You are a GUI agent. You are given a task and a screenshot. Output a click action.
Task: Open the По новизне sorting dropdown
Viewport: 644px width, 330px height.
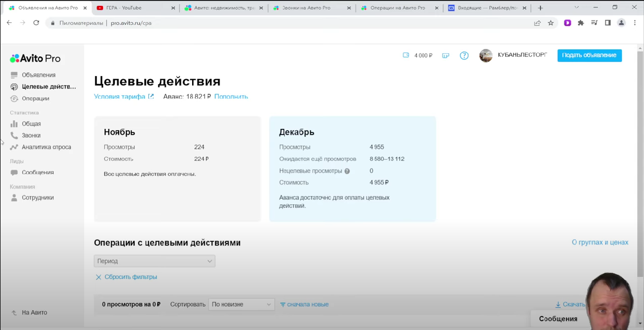[241, 304]
